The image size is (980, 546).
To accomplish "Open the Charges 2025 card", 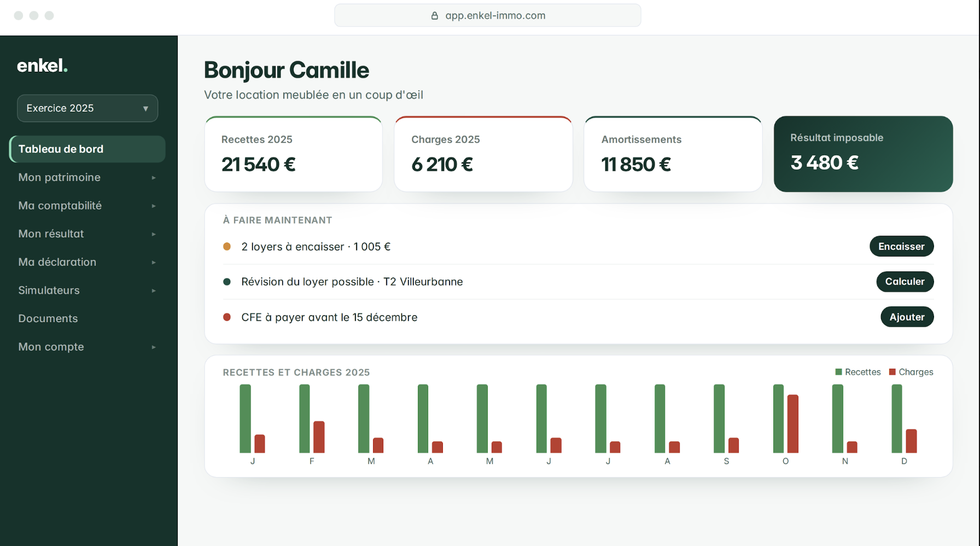I will click(x=483, y=154).
